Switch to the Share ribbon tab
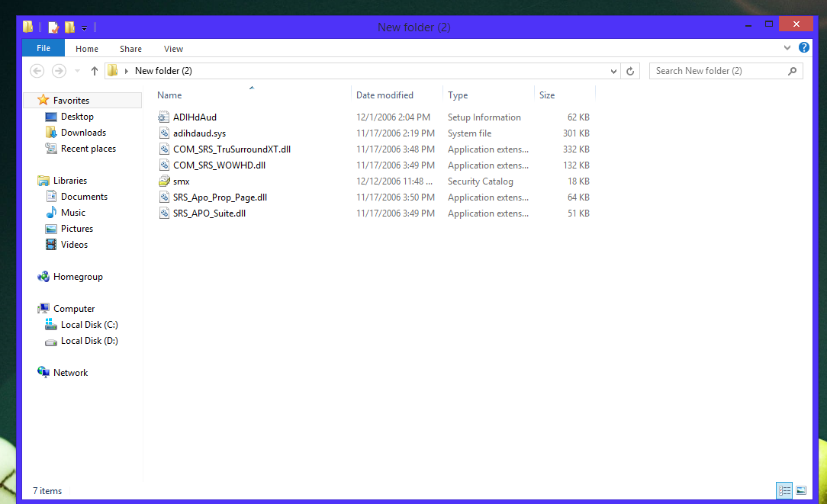827x504 pixels. pyautogui.click(x=130, y=49)
